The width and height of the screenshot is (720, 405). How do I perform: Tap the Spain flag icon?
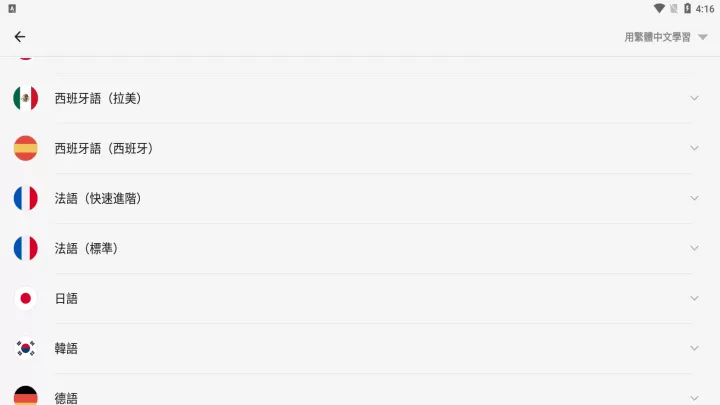26,148
